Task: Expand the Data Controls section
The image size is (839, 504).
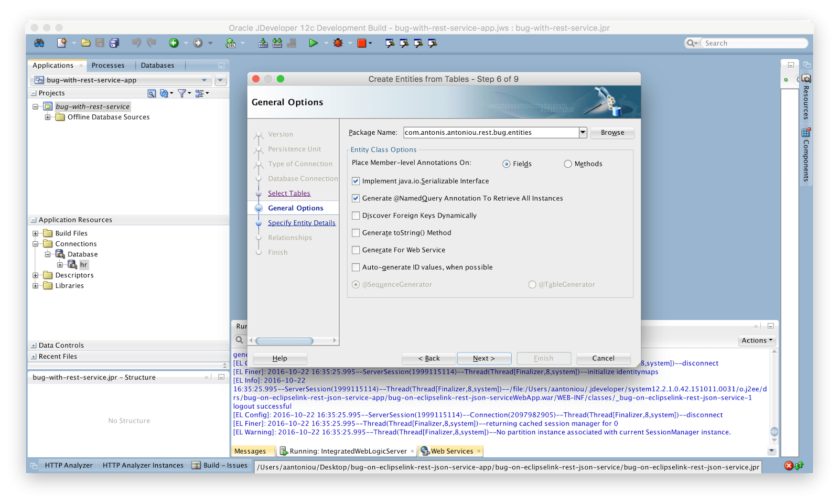Action: point(34,346)
